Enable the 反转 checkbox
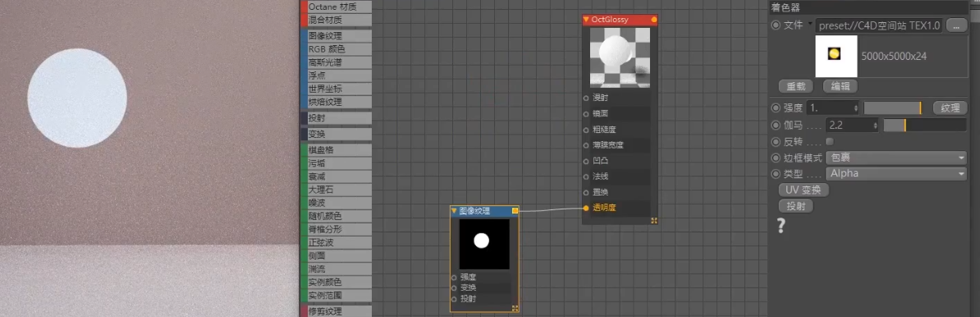This screenshot has height=317, width=980. [x=829, y=142]
